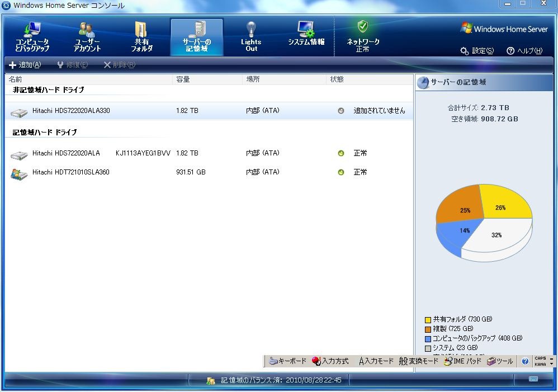Click the 修復(E) repair button
The width and height of the screenshot is (558, 392).
(x=73, y=65)
